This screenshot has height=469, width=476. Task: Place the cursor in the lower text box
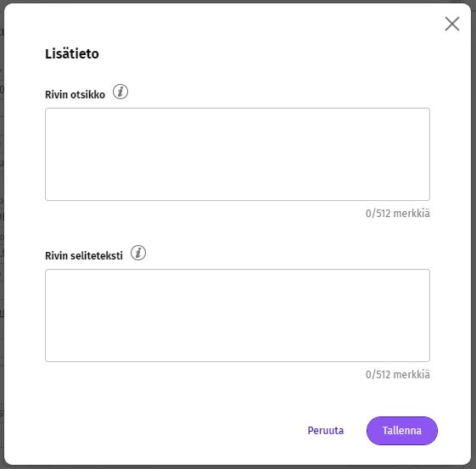[x=238, y=315]
